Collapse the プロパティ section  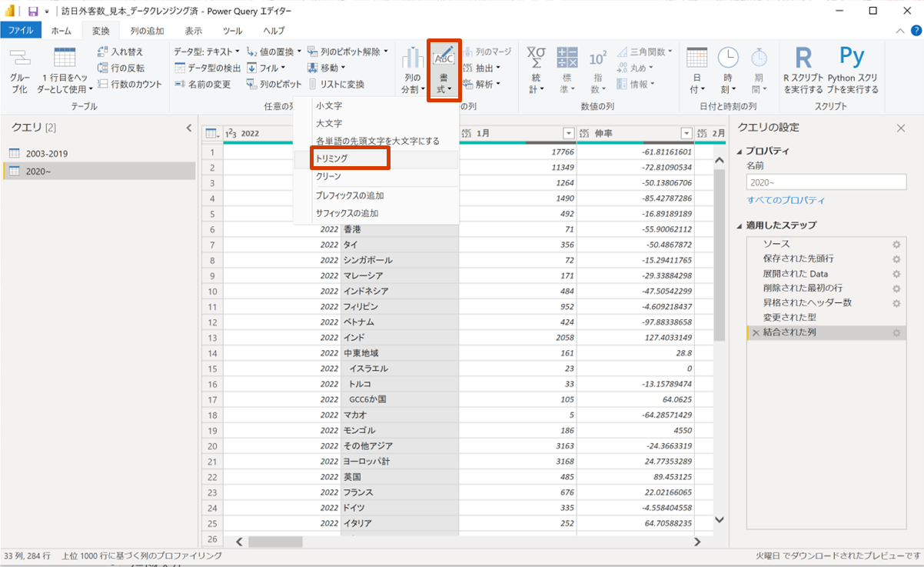pyautogui.click(x=740, y=151)
